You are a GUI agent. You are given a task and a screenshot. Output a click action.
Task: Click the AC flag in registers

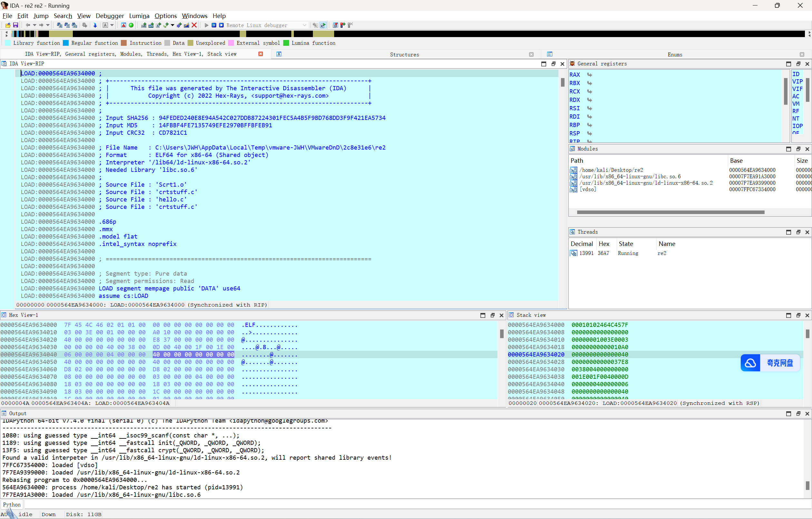(796, 96)
